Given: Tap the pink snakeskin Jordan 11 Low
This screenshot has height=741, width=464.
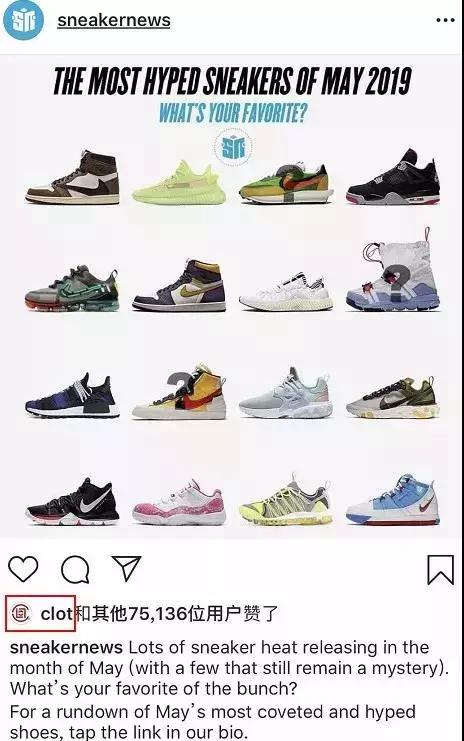Looking at the screenshot, I should pos(179,502).
